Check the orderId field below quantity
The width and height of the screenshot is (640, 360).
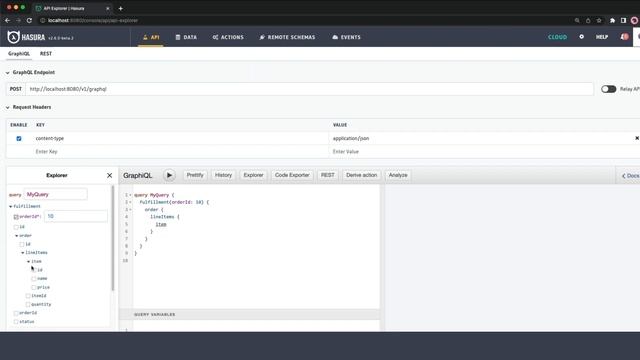click(x=16, y=313)
